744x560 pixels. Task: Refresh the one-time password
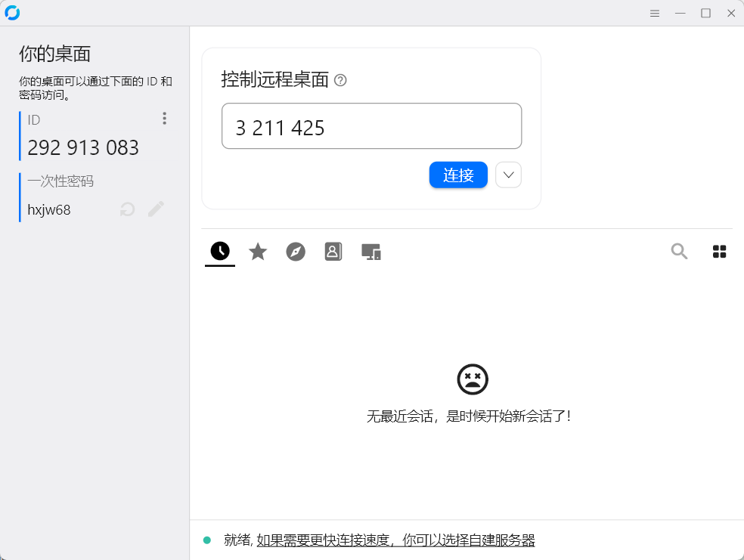(x=127, y=209)
